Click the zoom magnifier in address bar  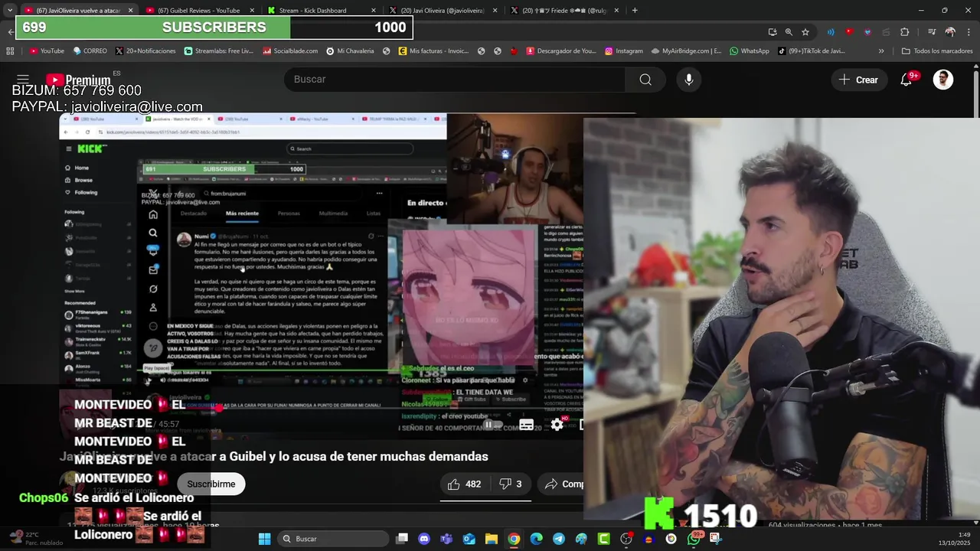click(789, 31)
